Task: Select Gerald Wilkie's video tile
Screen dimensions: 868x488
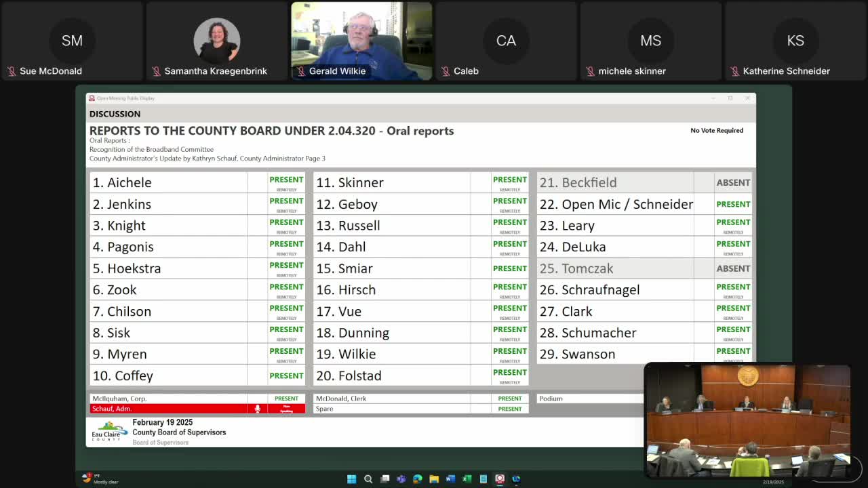Action: tap(361, 41)
